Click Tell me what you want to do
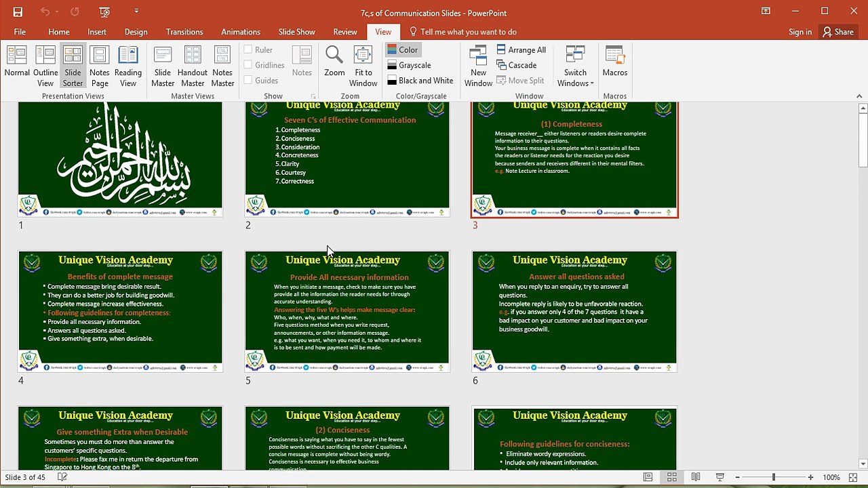This screenshot has height=488, width=868. click(462, 32)
